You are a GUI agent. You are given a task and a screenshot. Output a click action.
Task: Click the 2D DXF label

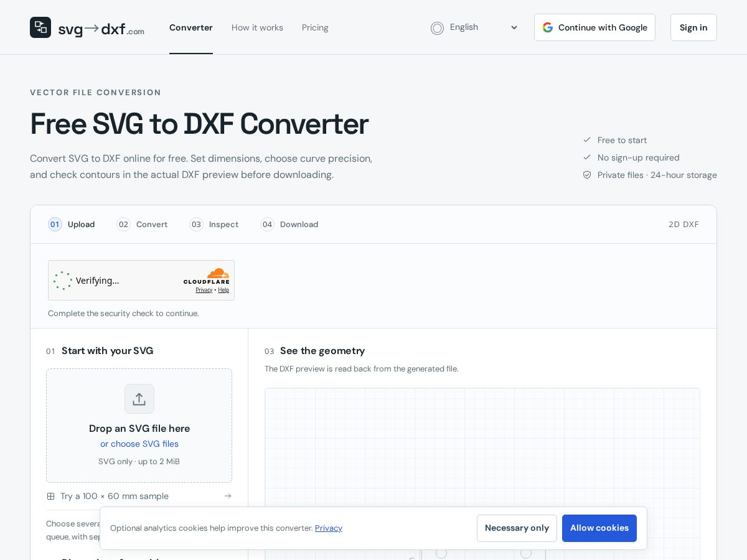coord(684,224)
